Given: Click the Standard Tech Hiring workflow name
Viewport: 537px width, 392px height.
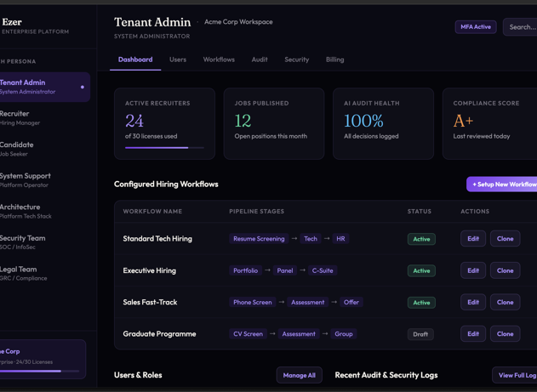Looking at the screenshot, I should (x=157, y=239).
